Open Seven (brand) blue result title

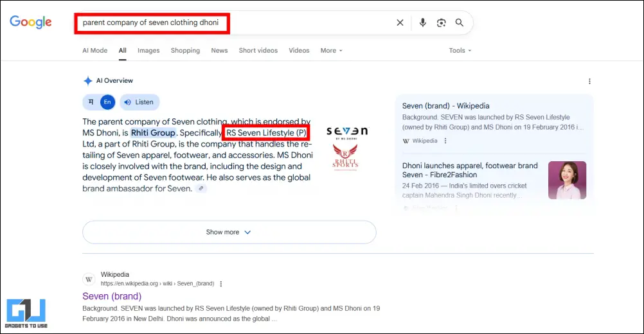(x=112, y=296)
